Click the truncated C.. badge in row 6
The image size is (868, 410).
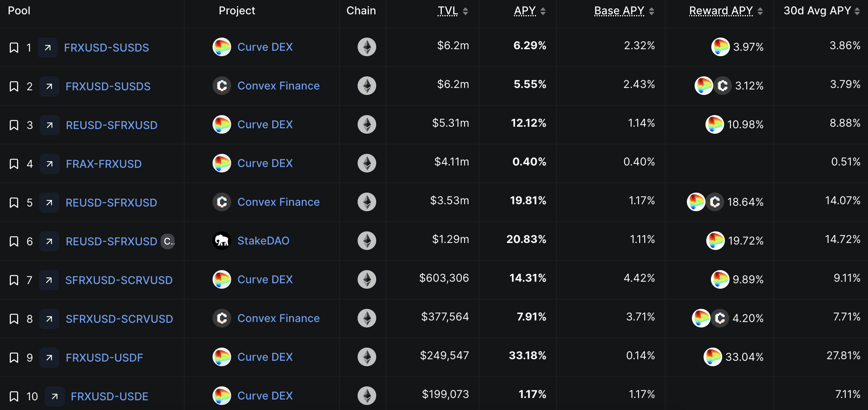click(168, 241)
